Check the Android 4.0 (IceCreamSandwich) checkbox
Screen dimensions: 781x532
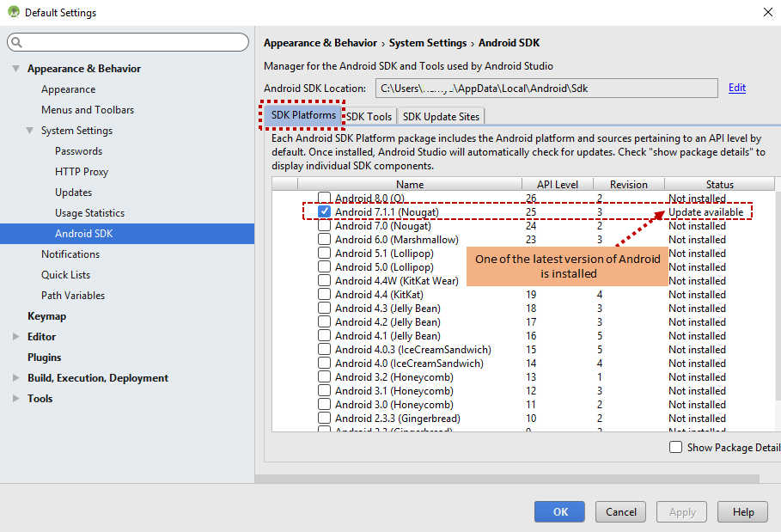point(324,364)
